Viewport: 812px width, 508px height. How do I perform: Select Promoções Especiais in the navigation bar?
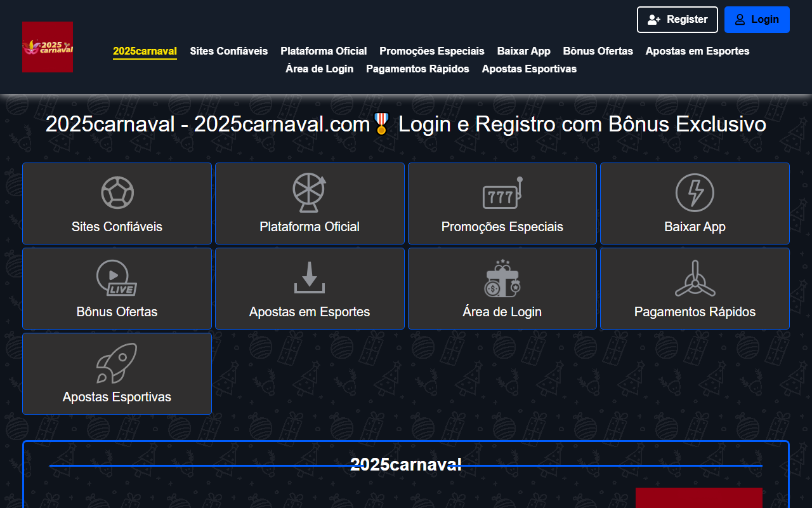432,51
